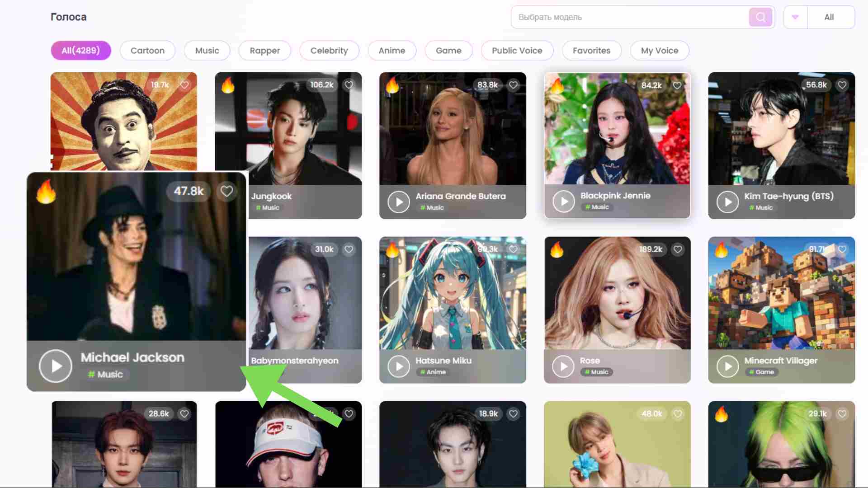Click the flame icon on Minecraft Villager card
The height and width of the screenshot is (488, 868).
721,249
